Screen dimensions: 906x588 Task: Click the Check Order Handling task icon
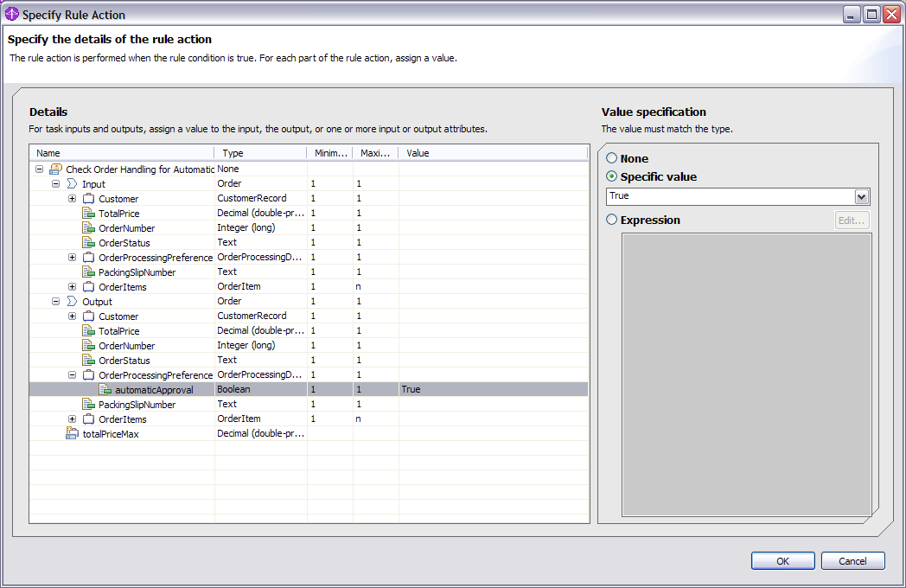[56, 169]
